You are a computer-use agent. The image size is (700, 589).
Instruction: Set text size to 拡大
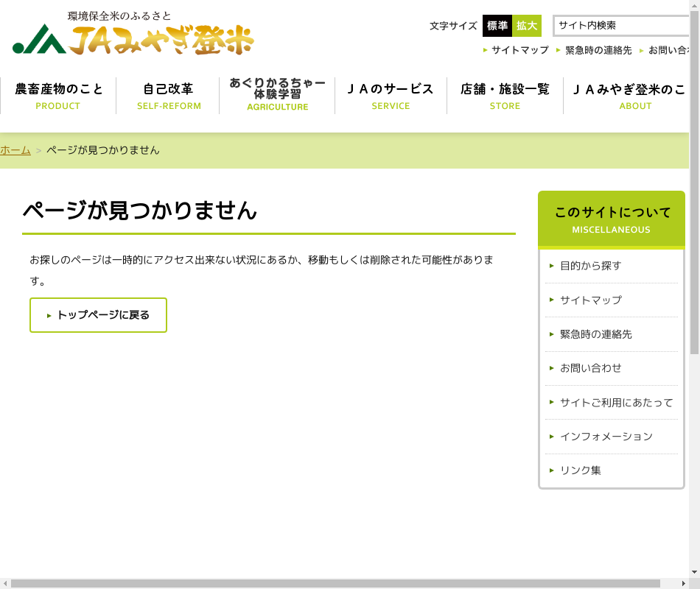(527, 26)
